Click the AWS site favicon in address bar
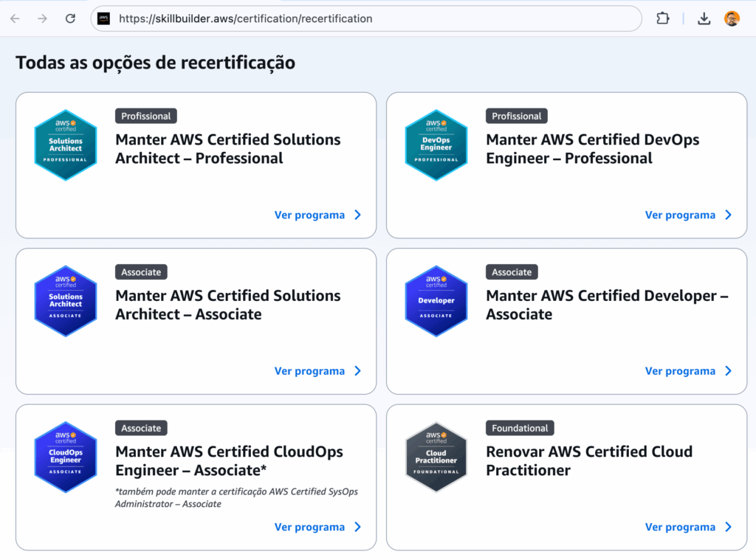The height and width of the screenshot is (560, 756). coord(103,18)
